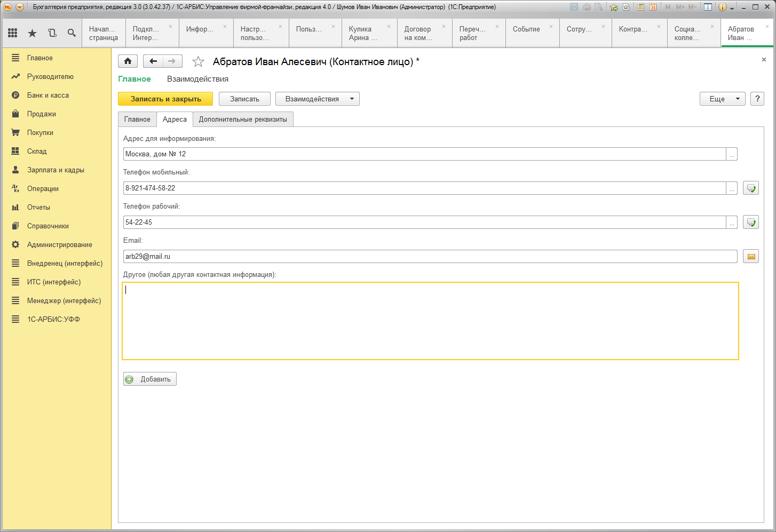Expand the Еще dropdown menu
This screenshot has height=532, width=776.
723,99
